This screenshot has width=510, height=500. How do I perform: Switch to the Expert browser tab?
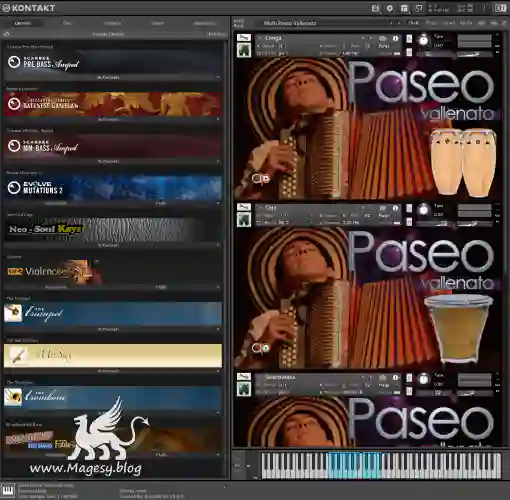pyautogui.click(x=157, y=23)
